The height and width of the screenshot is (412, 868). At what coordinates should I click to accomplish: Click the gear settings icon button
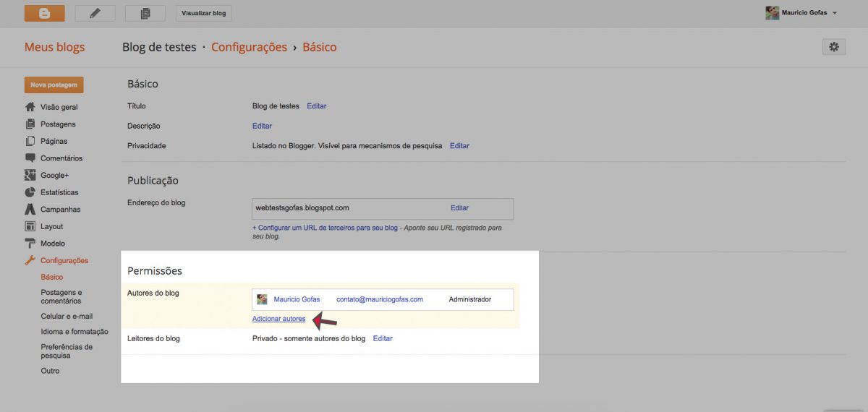click(834, 47)
